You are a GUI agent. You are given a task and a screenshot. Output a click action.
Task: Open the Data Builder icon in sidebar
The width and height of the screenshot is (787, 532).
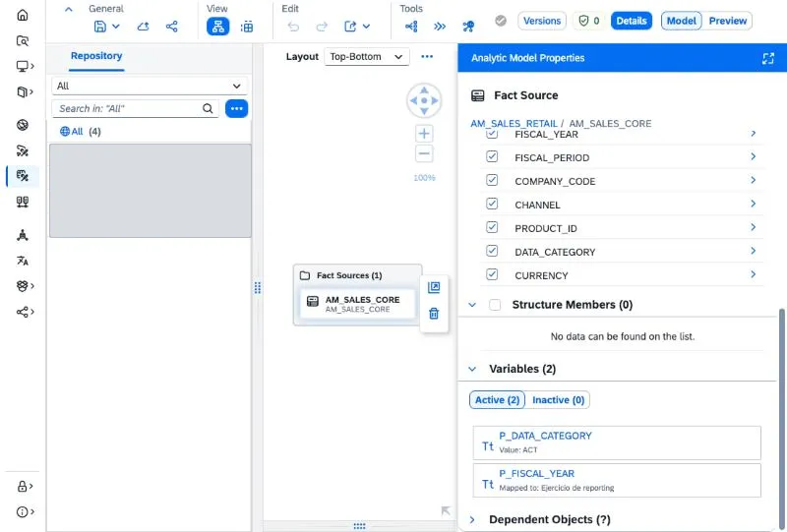(x=22, y=176)
